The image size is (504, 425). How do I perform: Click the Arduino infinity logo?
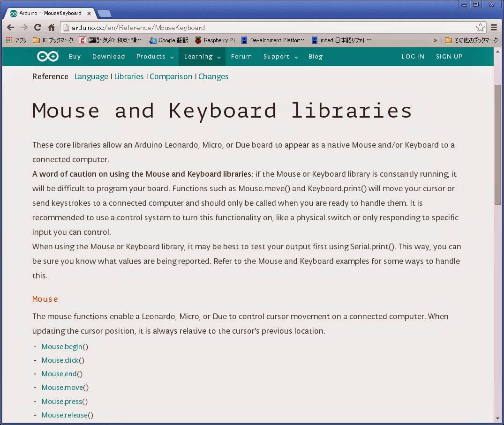tap(47, 57)
